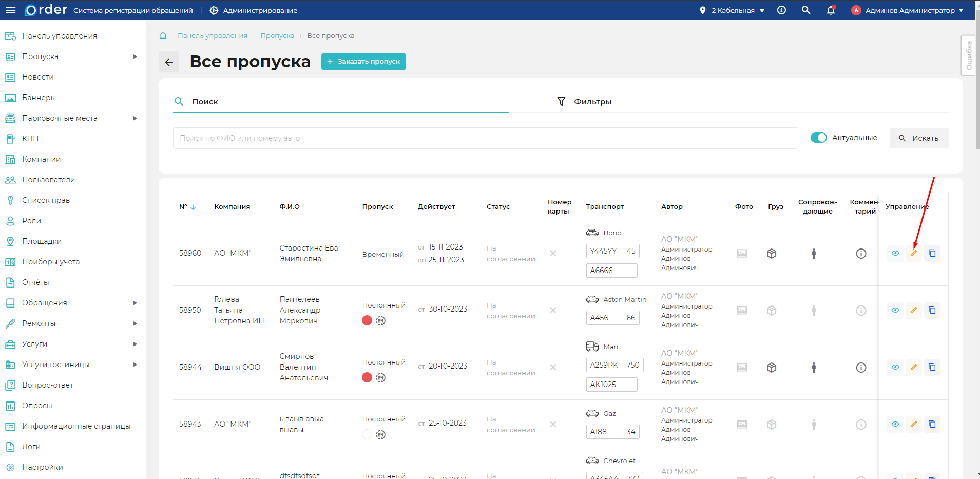
Task: View pass 58943 via eye icon
Action: click(x=895, y=425)
